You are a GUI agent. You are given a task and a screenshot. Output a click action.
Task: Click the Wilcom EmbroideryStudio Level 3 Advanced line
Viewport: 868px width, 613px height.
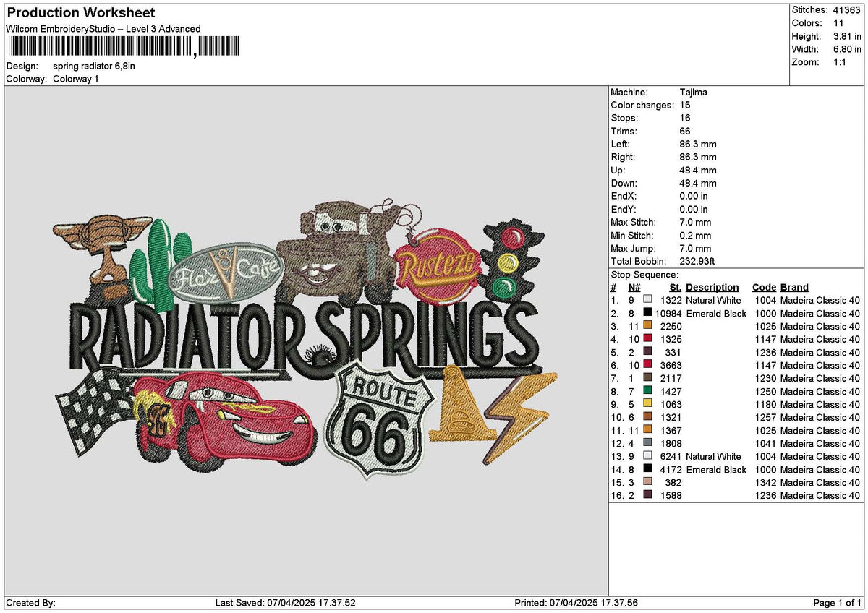point(103,29)
